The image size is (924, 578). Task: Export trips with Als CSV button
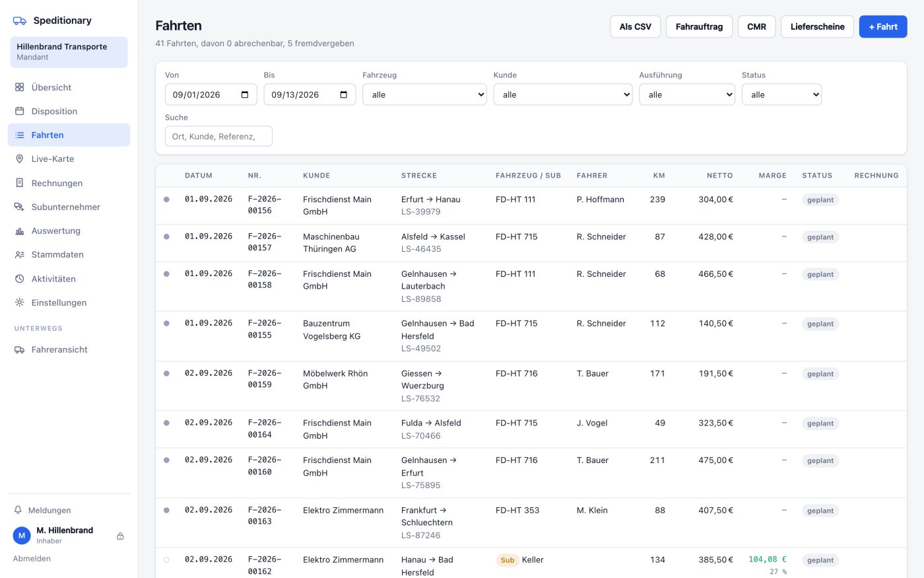[x=635, y=26]
